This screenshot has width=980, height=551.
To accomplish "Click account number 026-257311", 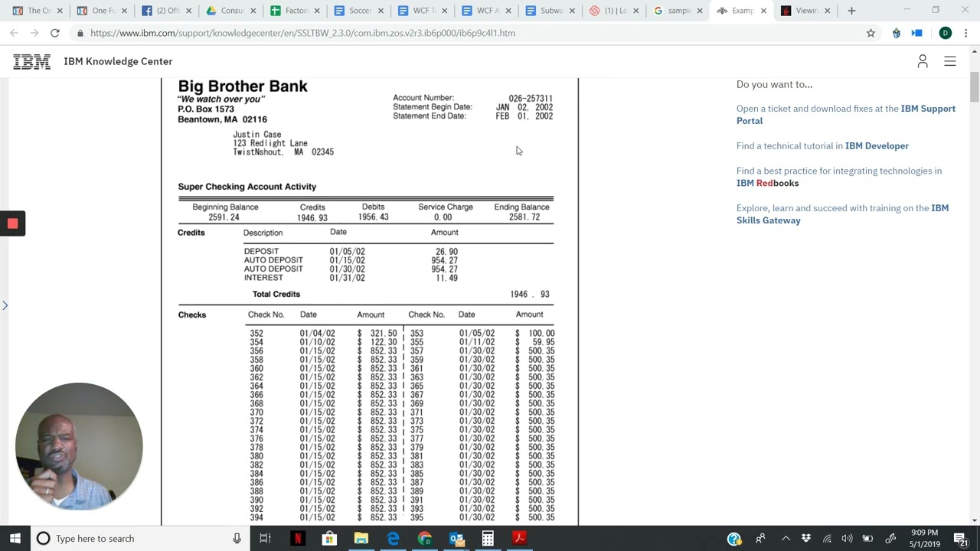I will point(531,98).
